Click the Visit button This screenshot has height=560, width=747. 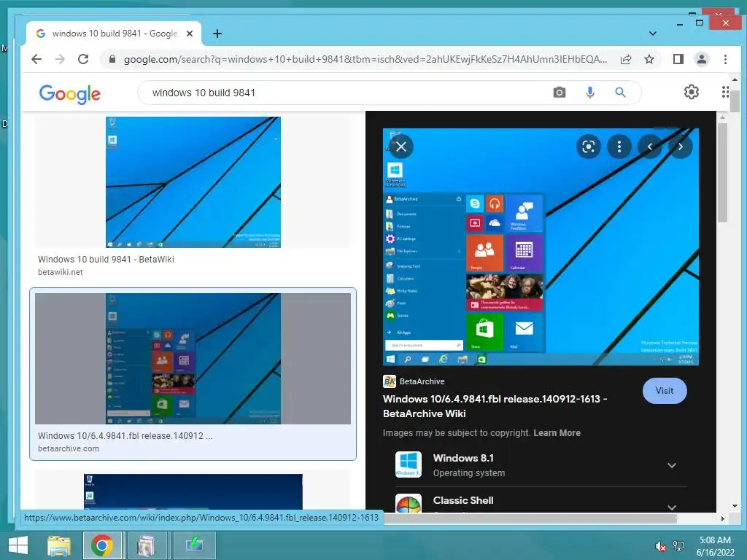pos(665,391)
